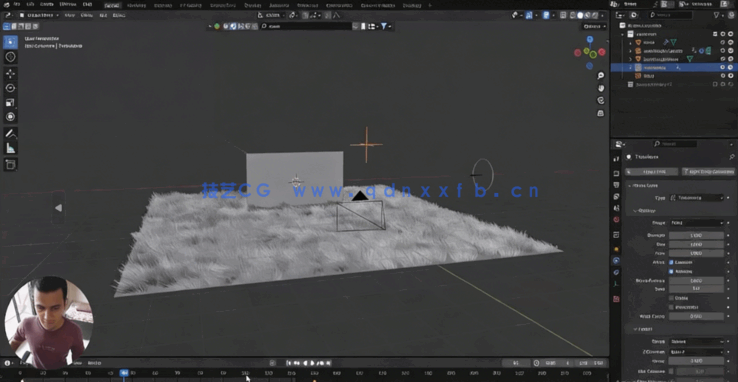Select the Scale tool
The width and height of the screenshot is (738, 382).
(10, 103)
